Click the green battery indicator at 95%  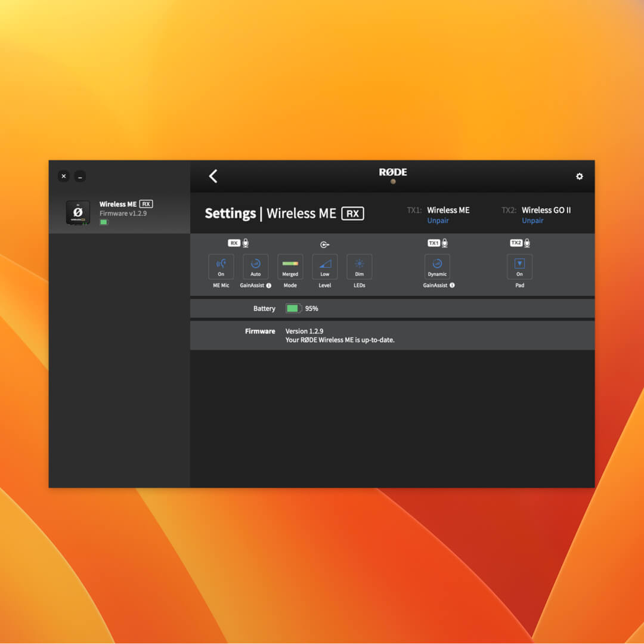(x=293, y=308)
